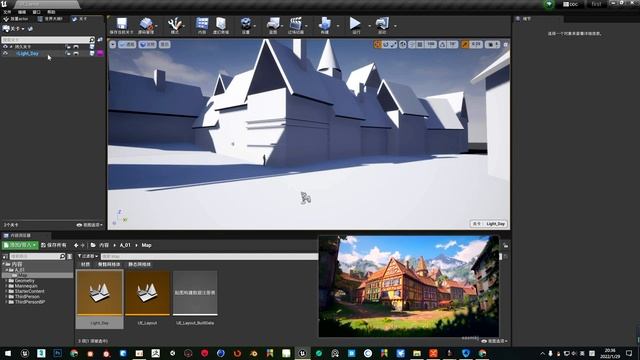Viewport: 640px width, 360px height.
Task: Open the File menu
Action: (7, 12)
